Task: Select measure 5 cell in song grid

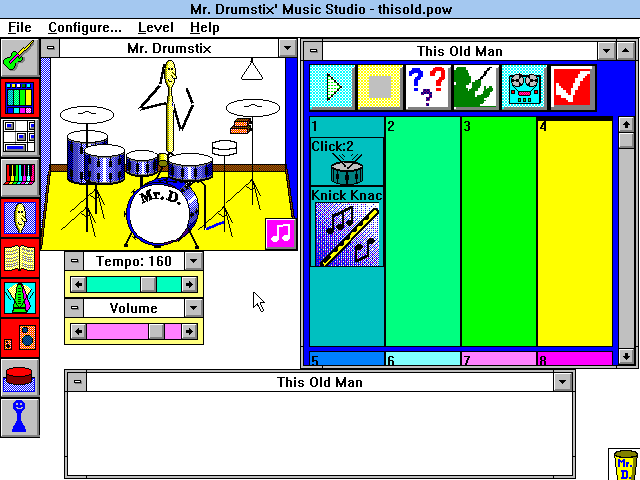Action: (347, 358)
